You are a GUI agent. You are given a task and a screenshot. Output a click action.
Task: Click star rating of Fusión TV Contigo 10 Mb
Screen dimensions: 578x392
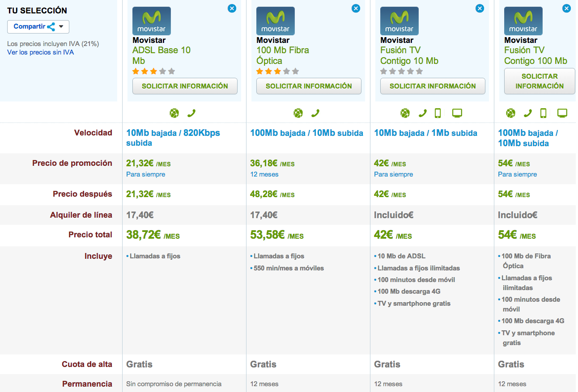tap(402, 72)
